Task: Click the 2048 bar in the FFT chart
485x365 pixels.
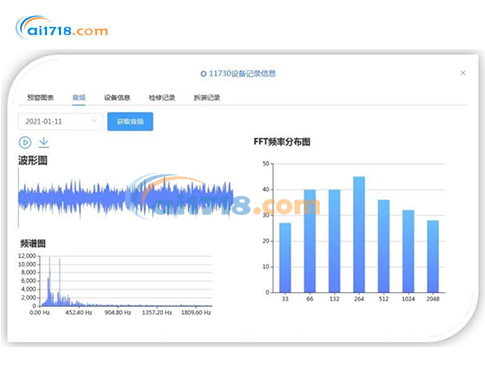Action: (433, 256)
